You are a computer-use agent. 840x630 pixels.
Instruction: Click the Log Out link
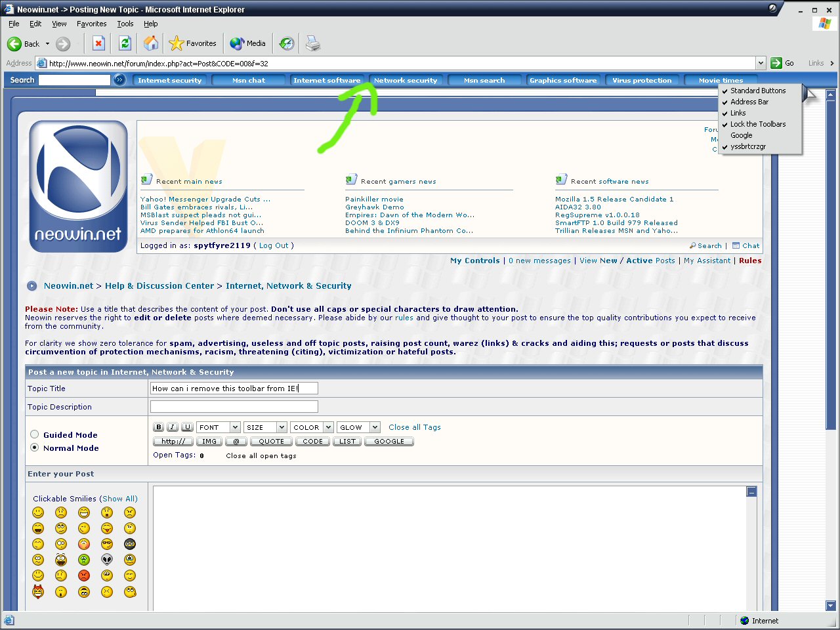coord(274,245)
